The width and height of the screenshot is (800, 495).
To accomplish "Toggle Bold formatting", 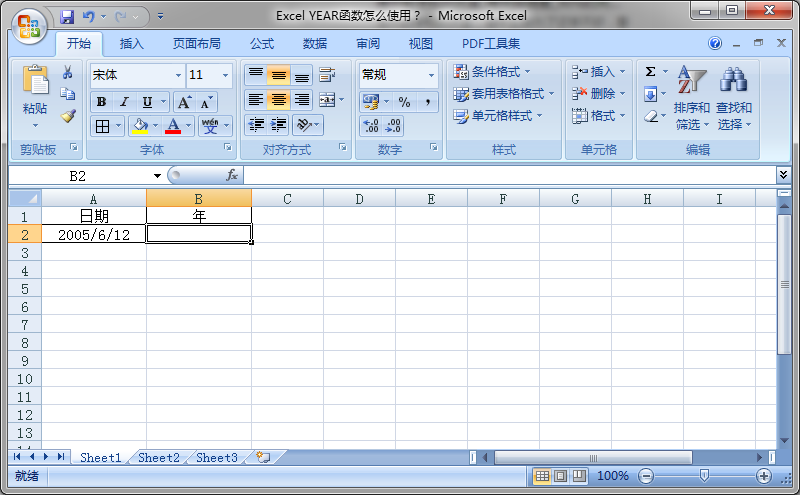I will pyautogui.click(x=101, y=102).
